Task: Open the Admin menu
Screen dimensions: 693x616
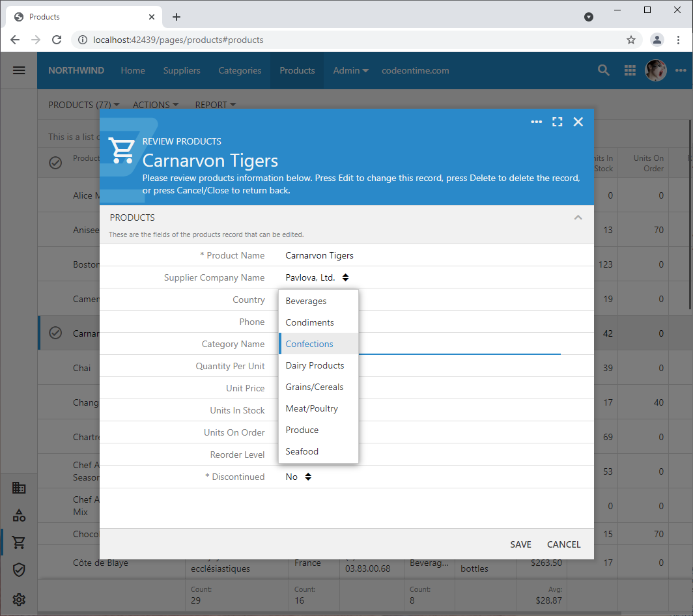Action: click(x=350, y=70)
